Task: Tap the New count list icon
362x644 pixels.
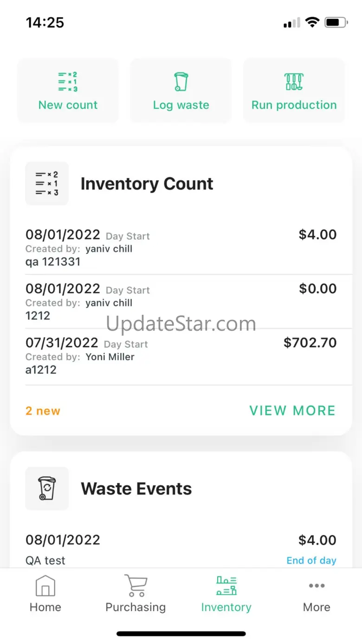Action: click(x=68, y=82)
